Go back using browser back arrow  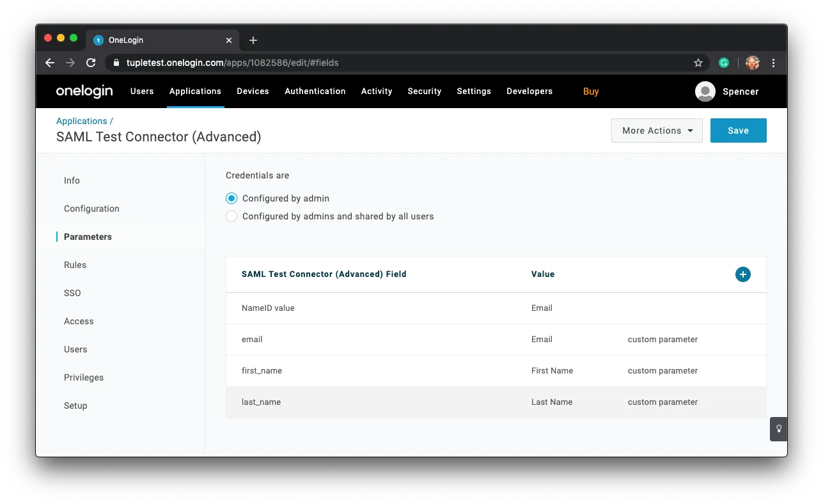pyautogui.click(x=50, y=63)
